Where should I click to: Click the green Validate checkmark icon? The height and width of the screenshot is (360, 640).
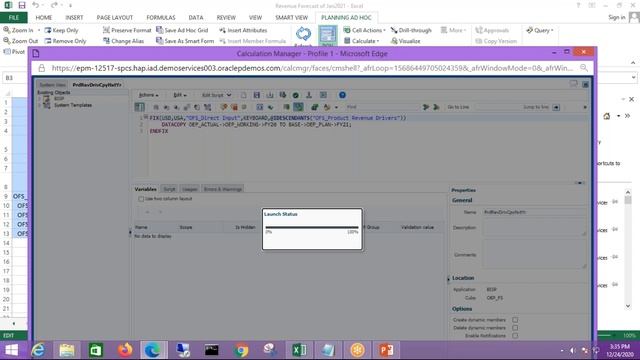coord(296,95)
